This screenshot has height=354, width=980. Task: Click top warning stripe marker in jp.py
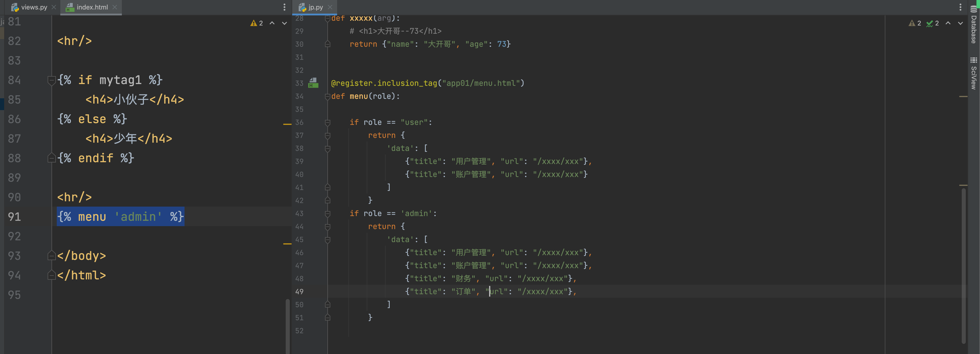click(x=963, y=97)
